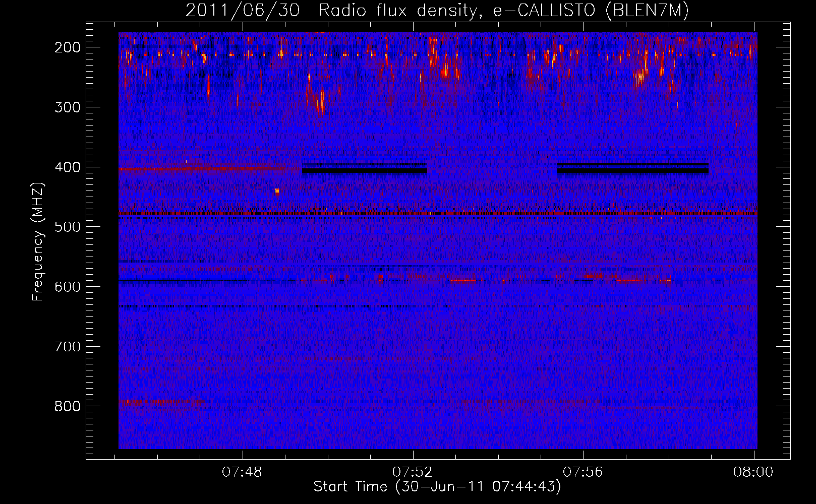Click the 'Start Time (30-Jun-11 07:44:43)' label
Viewport: 816px width, 504px height.
pyautogui.click(x=437, y=487)
